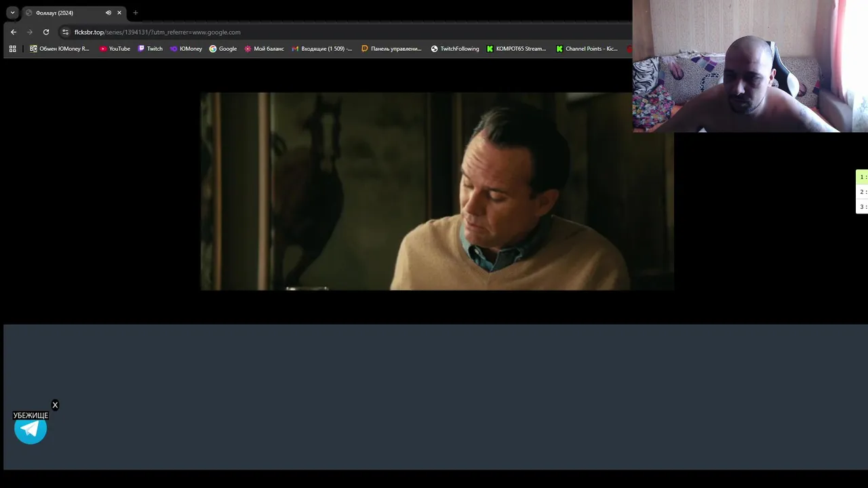Open the Channel Points Kick bookmark
This screenshot has height=488, width=868.
[x=587, y=49]
